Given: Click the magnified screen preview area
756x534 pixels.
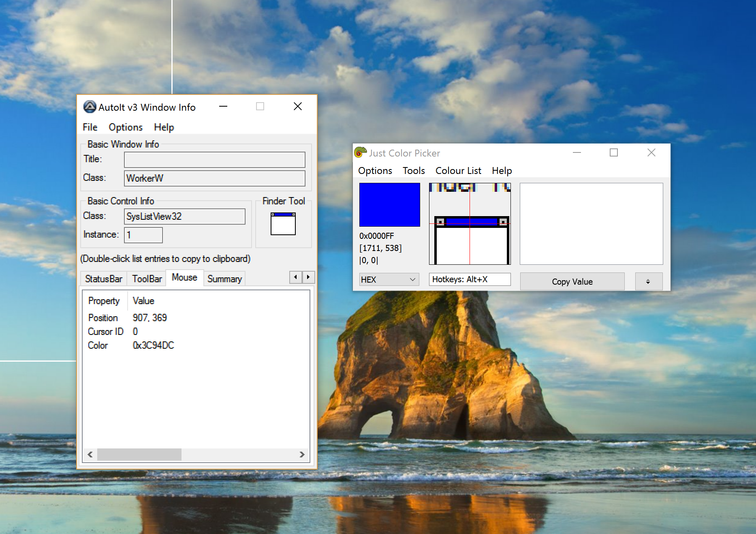Looking at the screenshot, I should click(x=470, y=223).
